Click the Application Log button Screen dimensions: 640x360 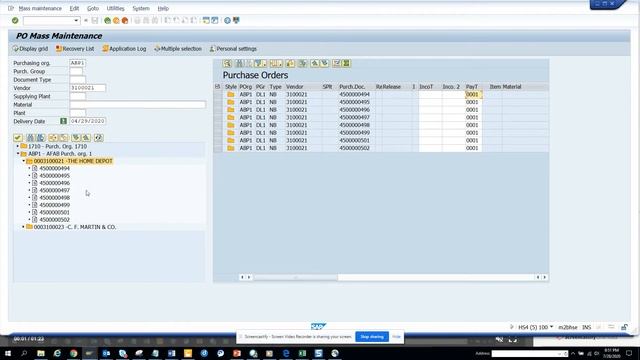point(124,49)
